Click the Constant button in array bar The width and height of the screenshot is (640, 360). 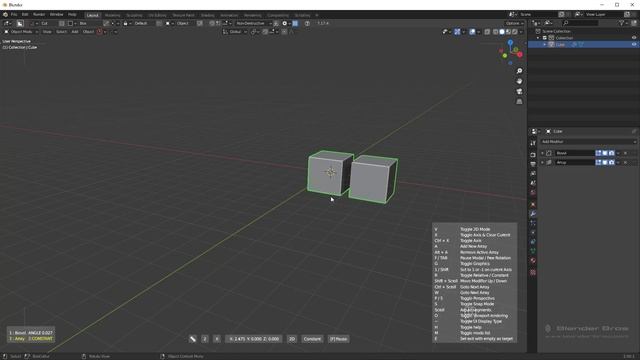(312, 339)
